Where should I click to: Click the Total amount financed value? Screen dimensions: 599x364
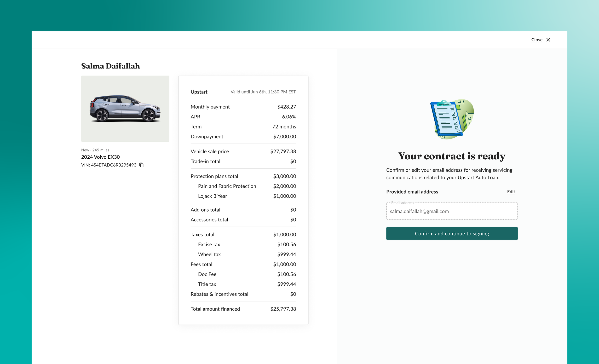coord(283,309)
